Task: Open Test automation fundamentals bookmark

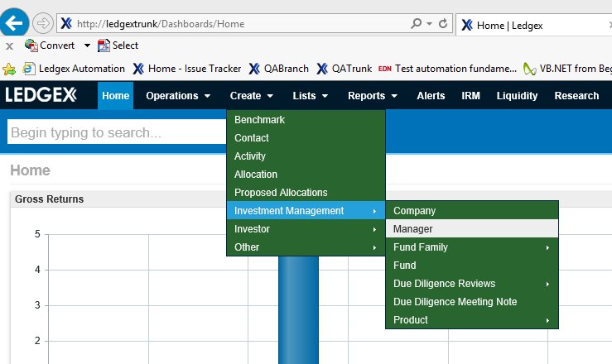Action: [x=447, y=69]
